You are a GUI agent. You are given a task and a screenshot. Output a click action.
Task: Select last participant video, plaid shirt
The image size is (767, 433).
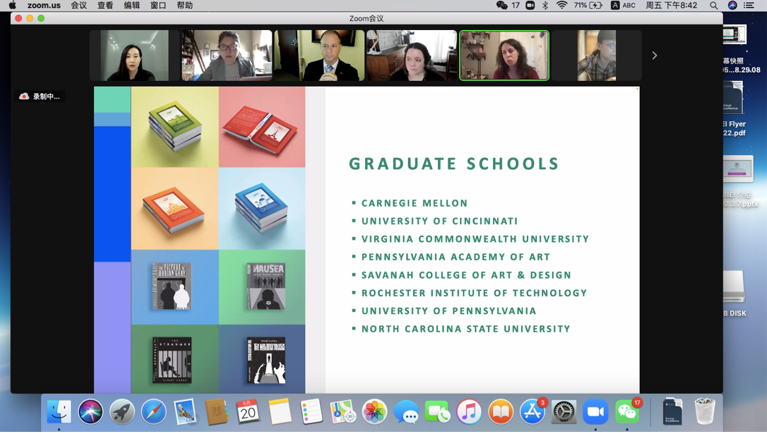pos(597,55)
